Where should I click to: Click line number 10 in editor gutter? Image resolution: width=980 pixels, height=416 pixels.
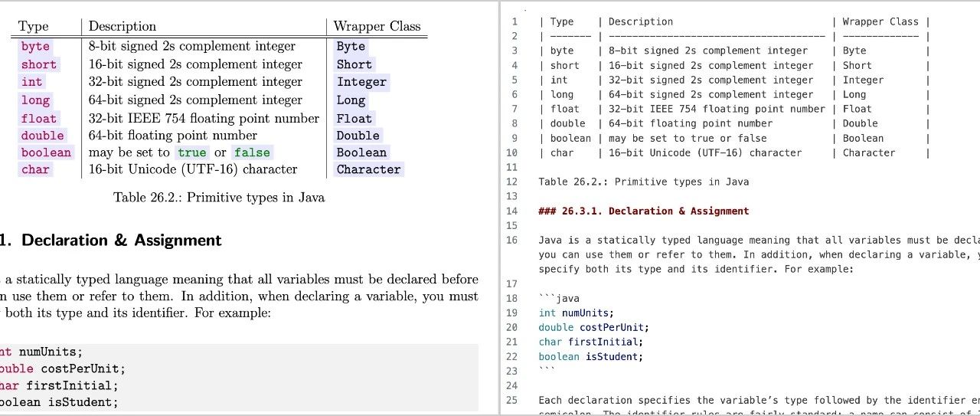tap(512, 152)
